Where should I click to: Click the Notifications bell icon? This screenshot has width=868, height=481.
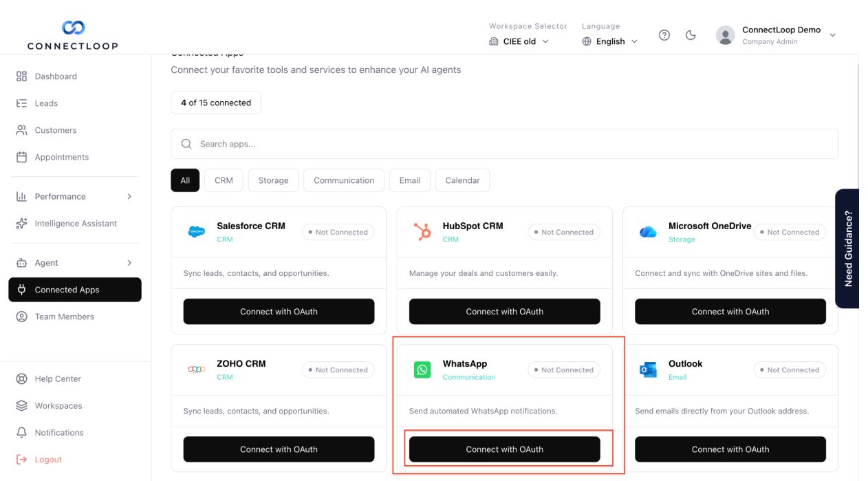tap(21, 432)
